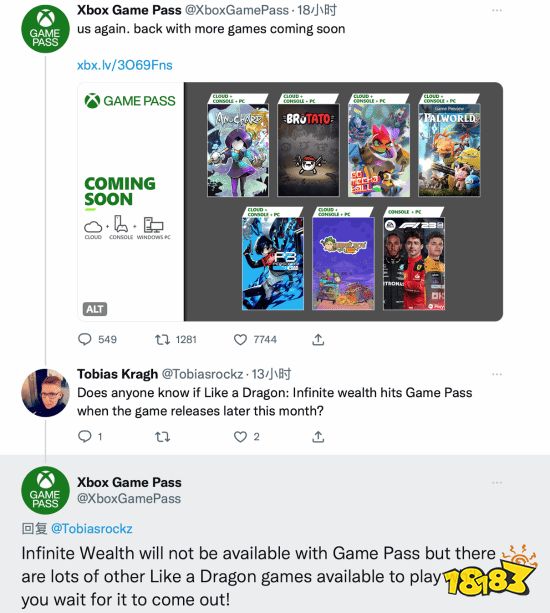Share Tobias Kragh's tweet

coord(318,436)
